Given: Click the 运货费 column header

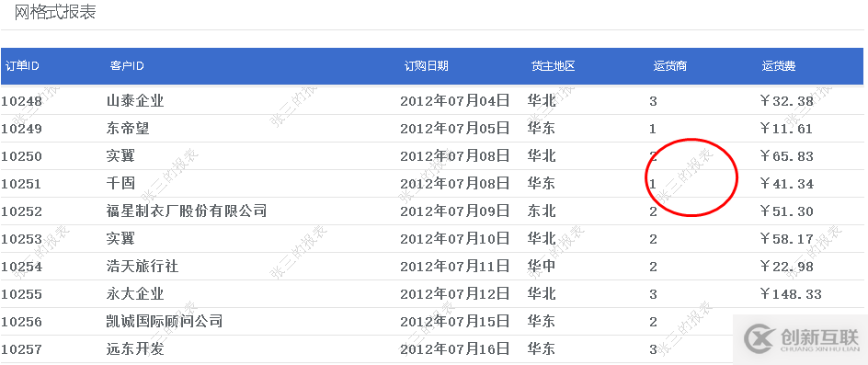Looking at the screenshot, I should (778, 66).
